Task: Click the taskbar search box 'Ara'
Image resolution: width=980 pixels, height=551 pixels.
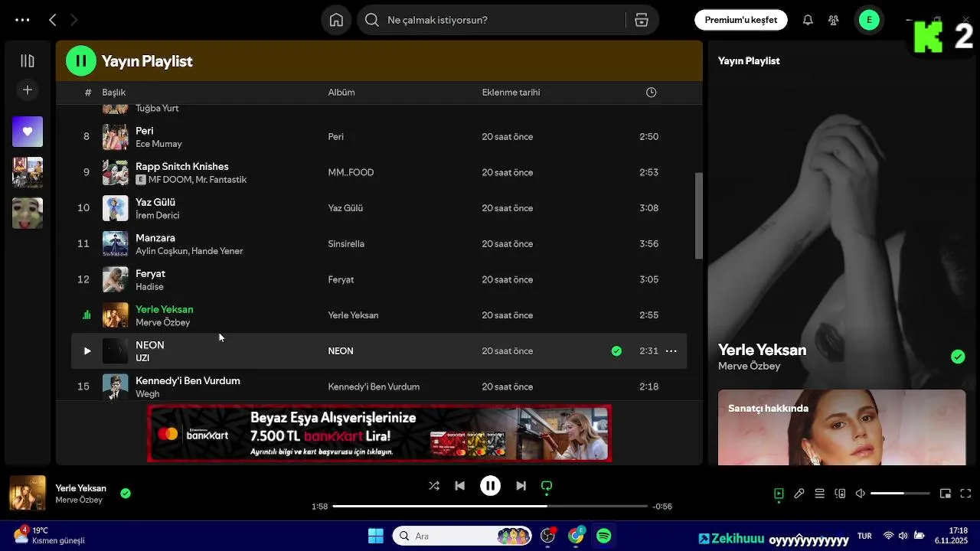Action: pos(462,536)
